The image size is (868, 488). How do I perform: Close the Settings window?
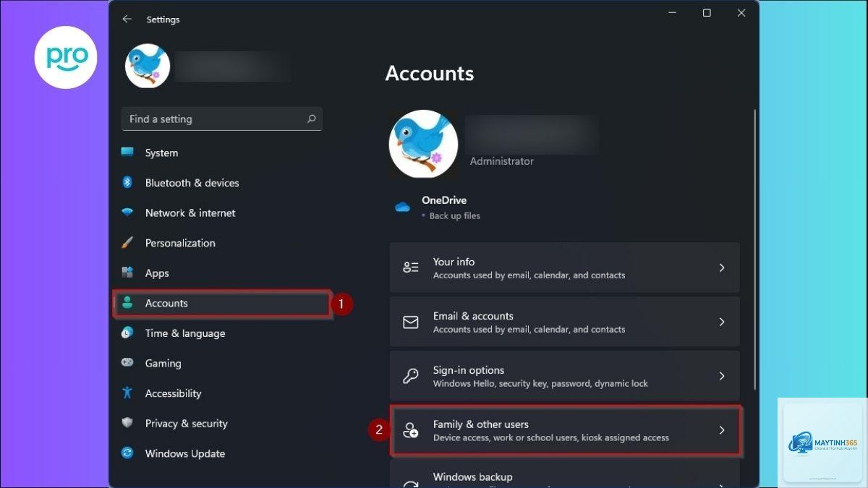point(741,13)
